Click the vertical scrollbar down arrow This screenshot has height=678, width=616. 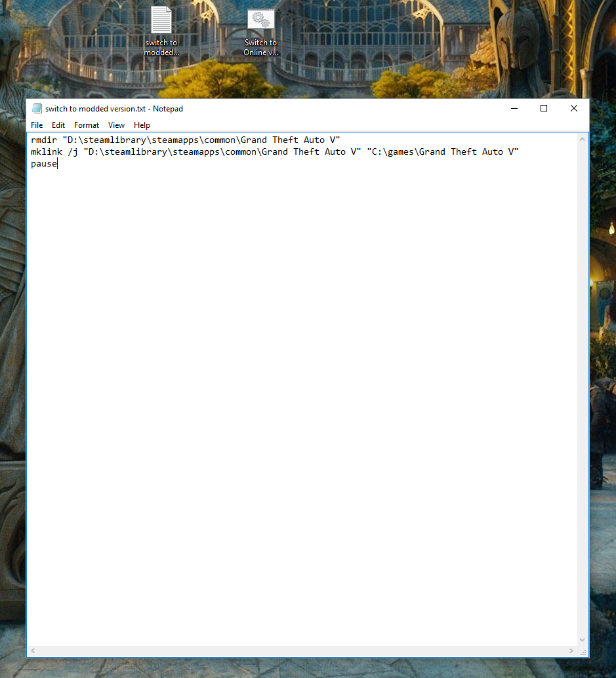(583, 639)
